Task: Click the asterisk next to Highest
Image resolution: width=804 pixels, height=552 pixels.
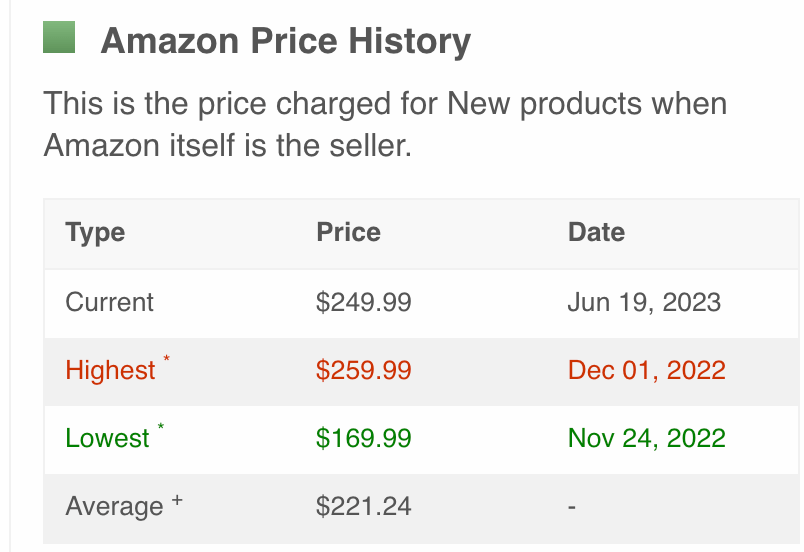Action: coord(167,359)
